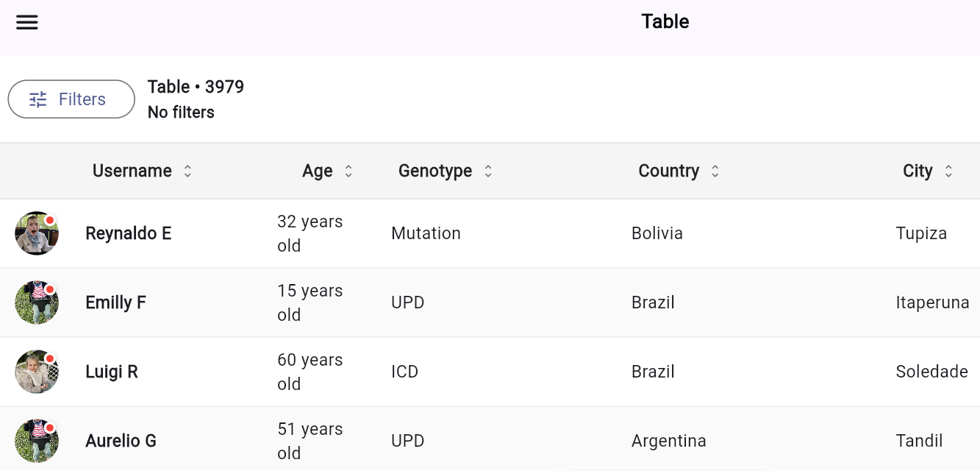Click the Genotype column header label
The image size is (980, 471).
[435, 171]
